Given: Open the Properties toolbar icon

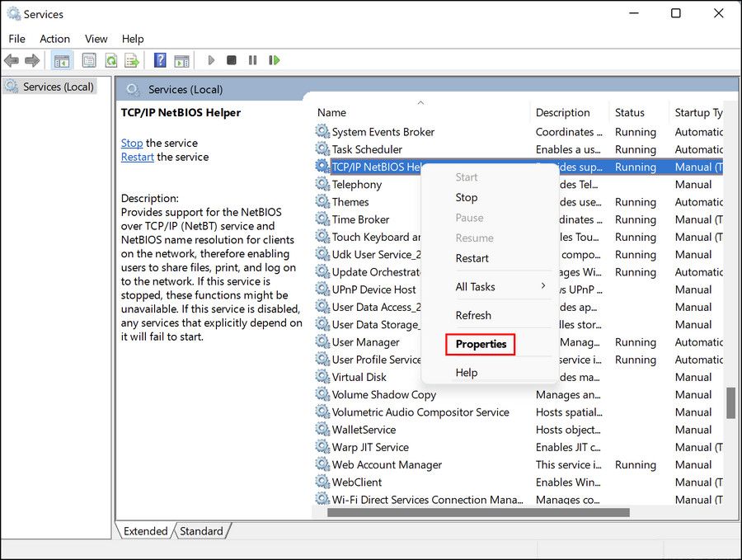Looking at the screenshot, I should pyautogui.click(x=87, y=59).
